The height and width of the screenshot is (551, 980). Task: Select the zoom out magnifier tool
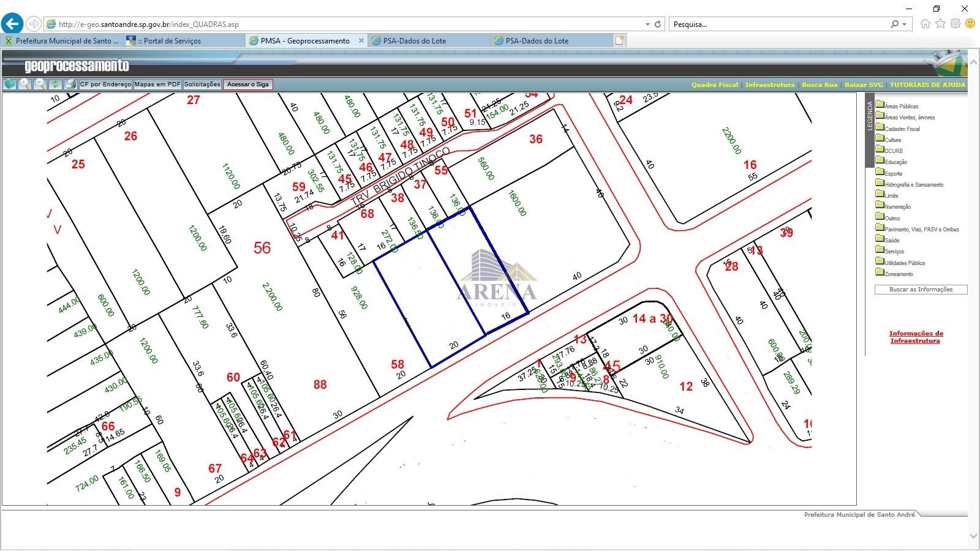pyautogui.click(x=40, y=84)
